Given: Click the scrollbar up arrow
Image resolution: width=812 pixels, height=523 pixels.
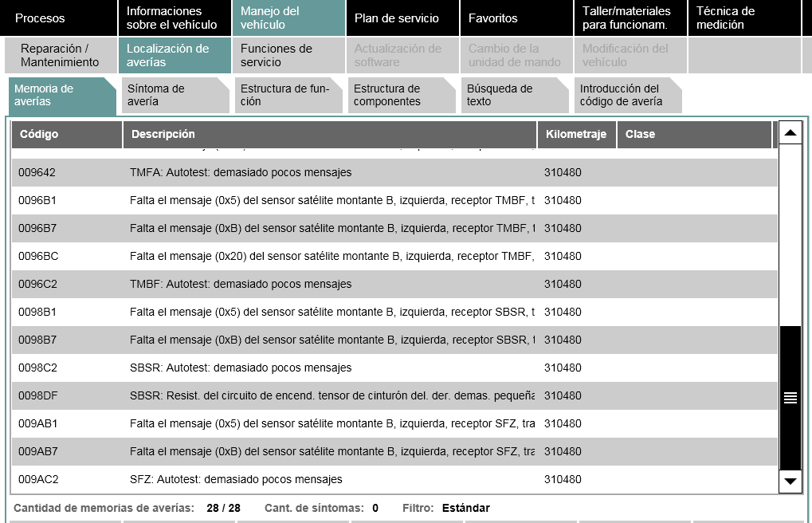Looking at the screenshot, I should click(x=790, y=132).
